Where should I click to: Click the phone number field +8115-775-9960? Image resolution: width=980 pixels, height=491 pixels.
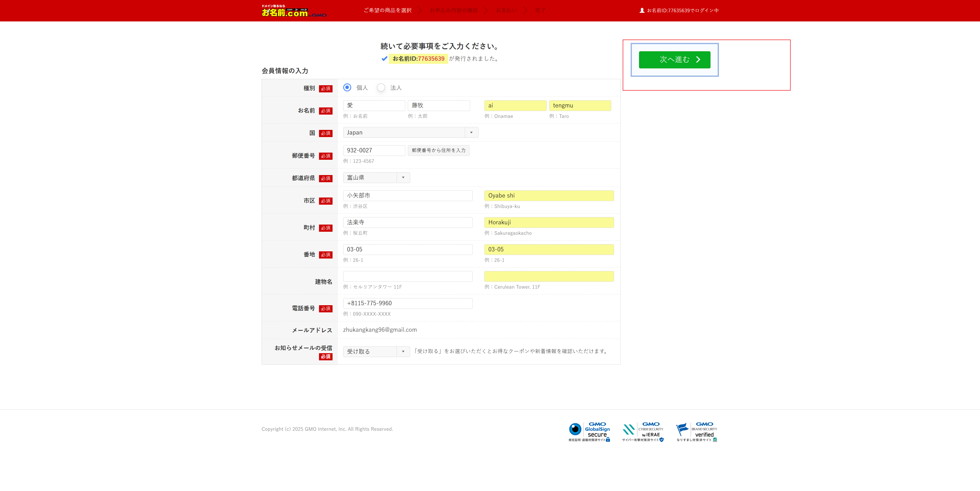[x=408, y=303]
